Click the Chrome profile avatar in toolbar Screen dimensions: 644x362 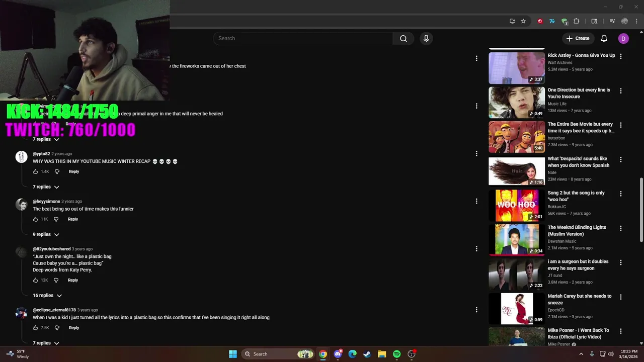pyautogui.click(x=624, y=21)
